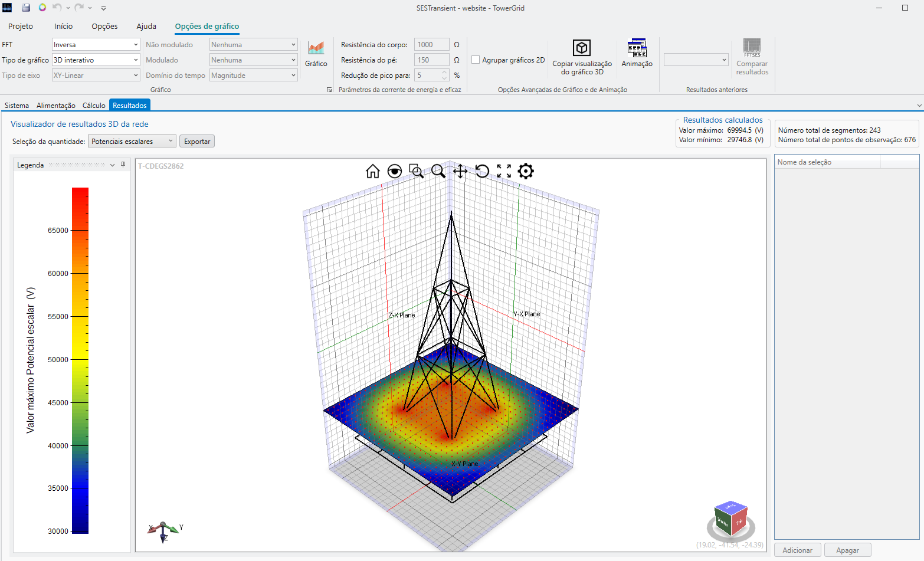Pin the Legenda panel

[x=123, y=165]
